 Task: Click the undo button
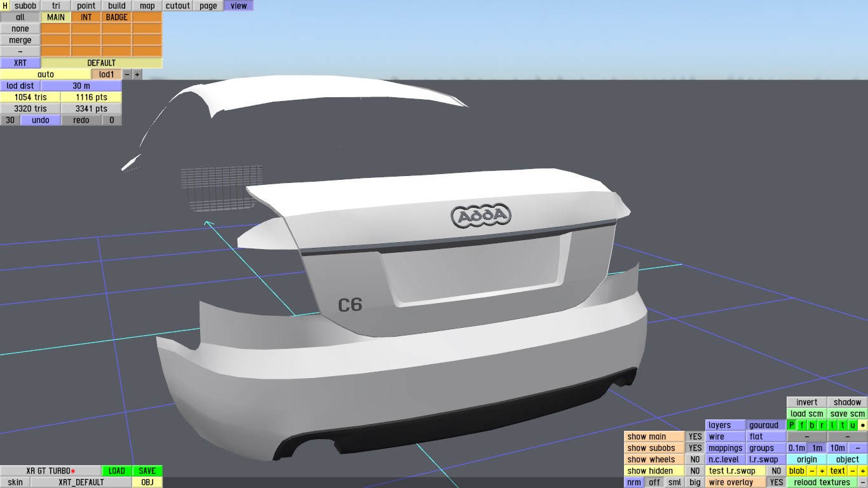pyautogui.click(x=41, y=120)
